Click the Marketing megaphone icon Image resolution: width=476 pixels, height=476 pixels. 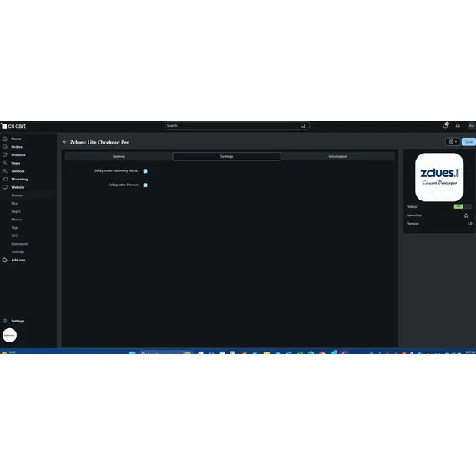[x=5, y=179]
